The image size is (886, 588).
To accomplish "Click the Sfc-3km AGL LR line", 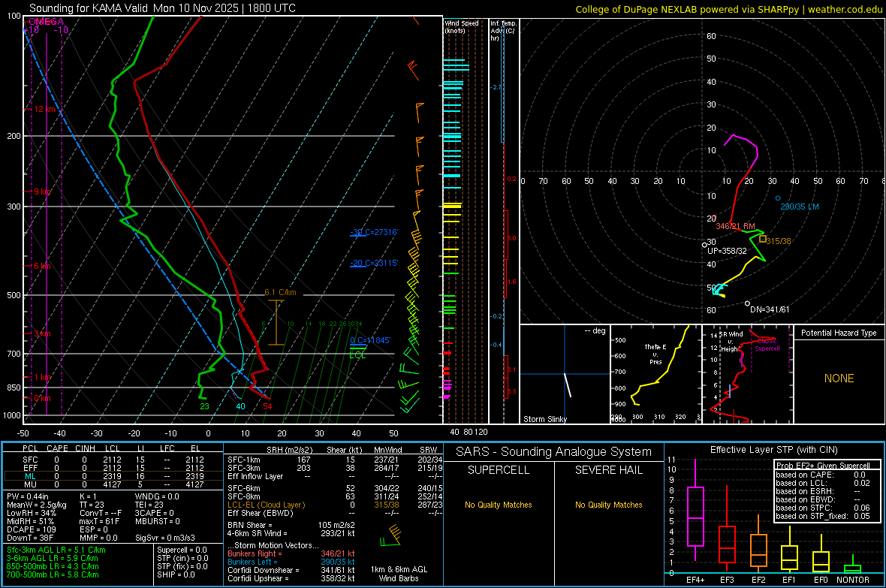I will [x=56, y=550].
